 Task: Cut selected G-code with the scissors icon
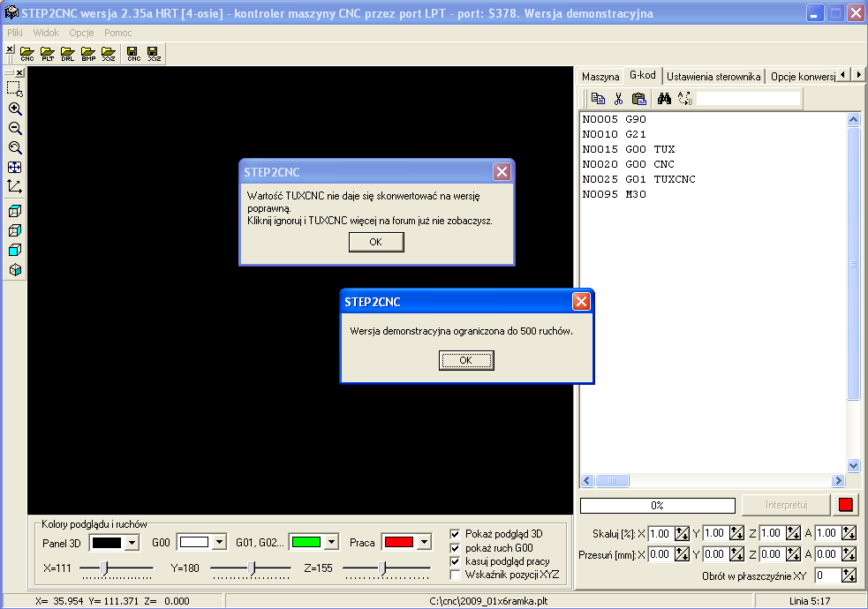pos(618,99)
